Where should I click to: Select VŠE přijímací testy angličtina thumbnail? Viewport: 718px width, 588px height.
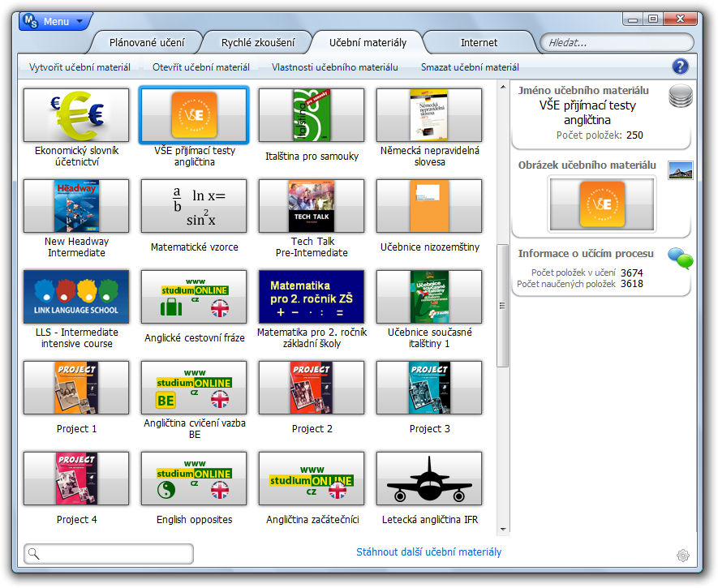194,115
